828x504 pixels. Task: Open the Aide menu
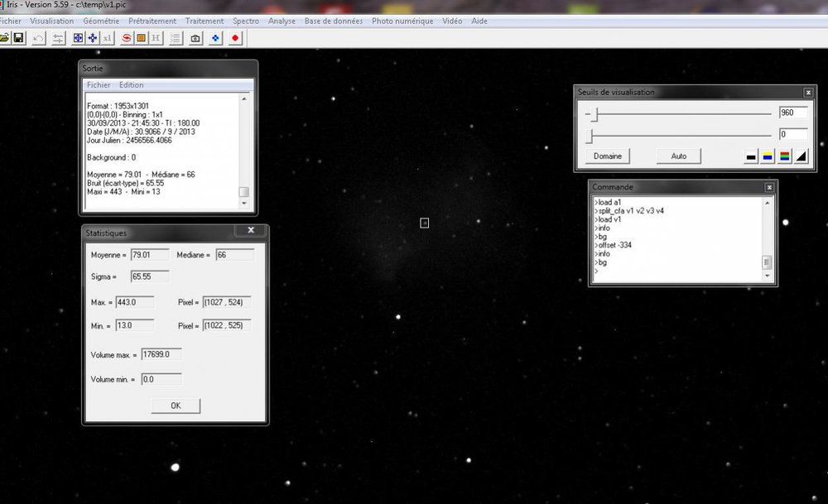tap(479, 22)
